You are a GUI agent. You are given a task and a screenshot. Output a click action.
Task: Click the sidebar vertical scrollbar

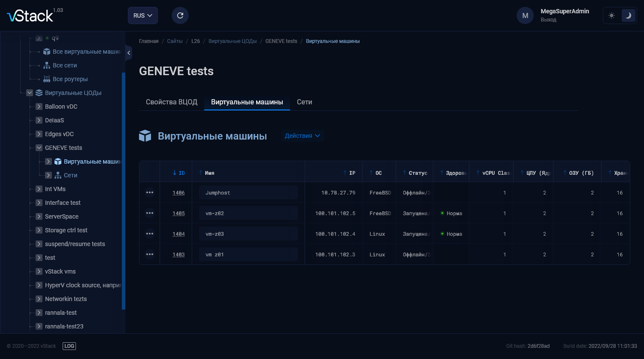point(124,191)
